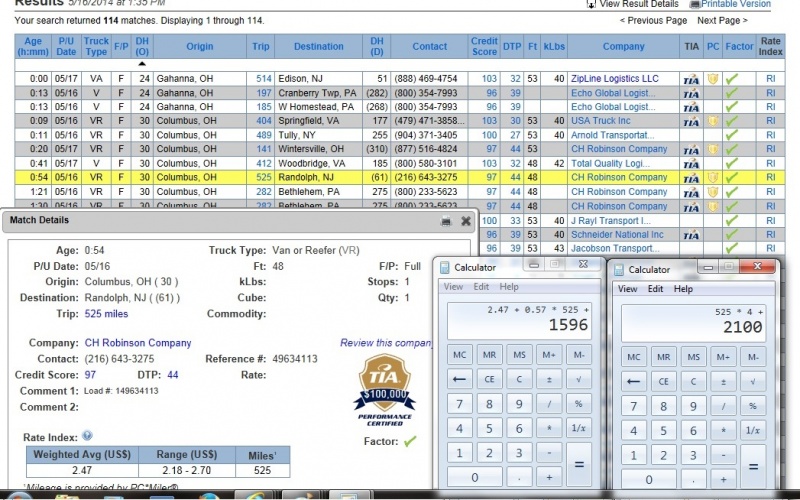Click the display showing 1596
Viewport: 800px width, 500px height.
[519, 321]
